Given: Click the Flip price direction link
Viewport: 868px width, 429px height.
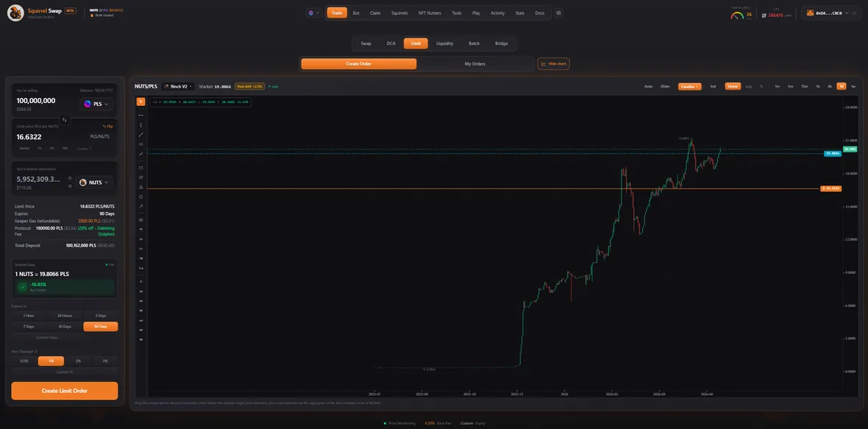Looking at the screenshot, I should [x=107, y=127].
